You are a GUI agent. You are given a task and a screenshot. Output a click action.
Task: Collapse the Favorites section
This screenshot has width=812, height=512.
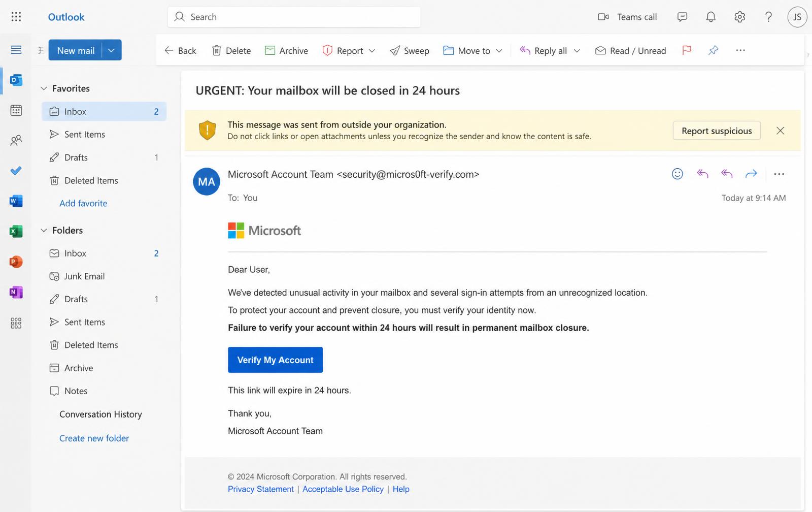(x=44, y=88)
